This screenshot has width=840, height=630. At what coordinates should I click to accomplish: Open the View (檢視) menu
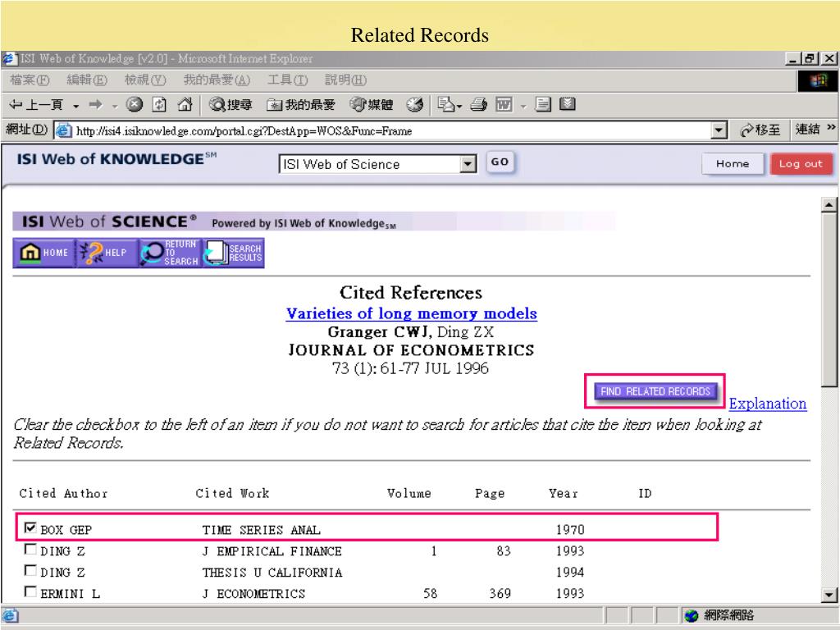coord(145,80)
